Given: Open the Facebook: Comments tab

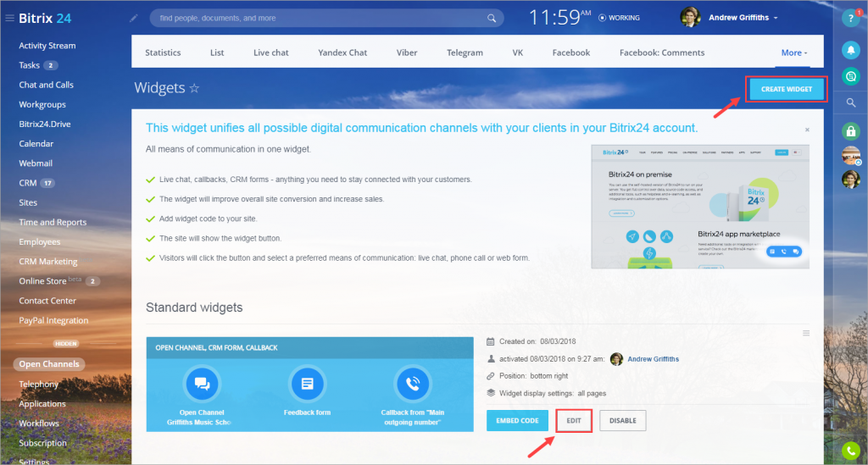Looking at the screenshot, I should pos(661,53).
